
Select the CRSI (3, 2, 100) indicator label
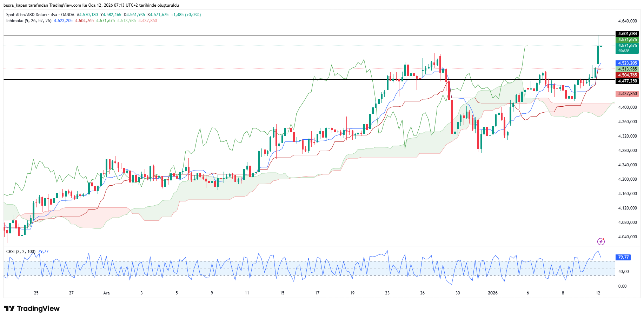coord(21,252)
